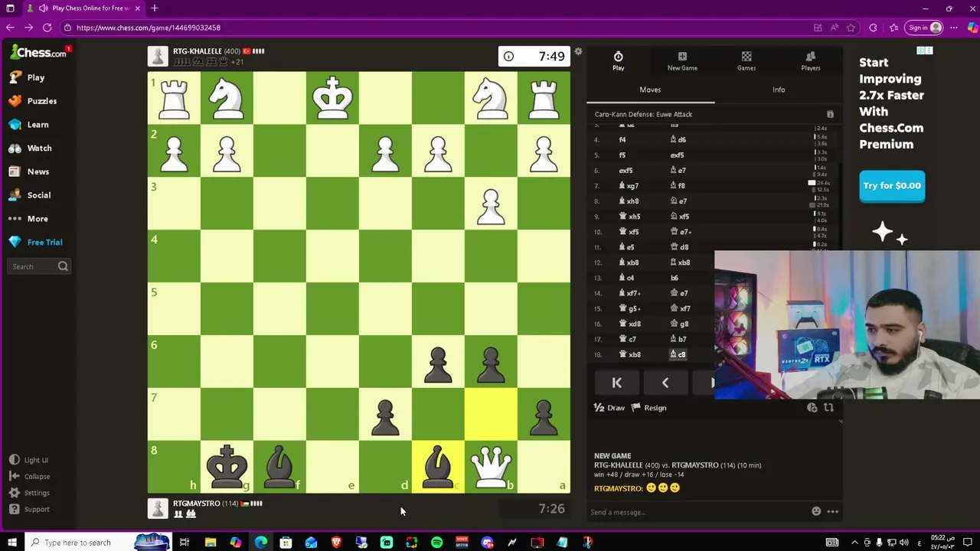Switch to the Games tab
The height and width of the screenshot is (551, 980).
click(x=746, y=61)
